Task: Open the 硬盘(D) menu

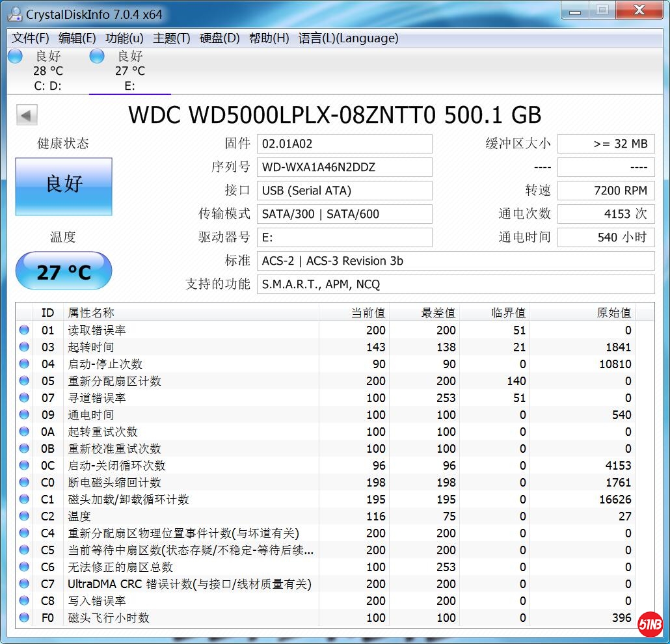Action: 219,38
